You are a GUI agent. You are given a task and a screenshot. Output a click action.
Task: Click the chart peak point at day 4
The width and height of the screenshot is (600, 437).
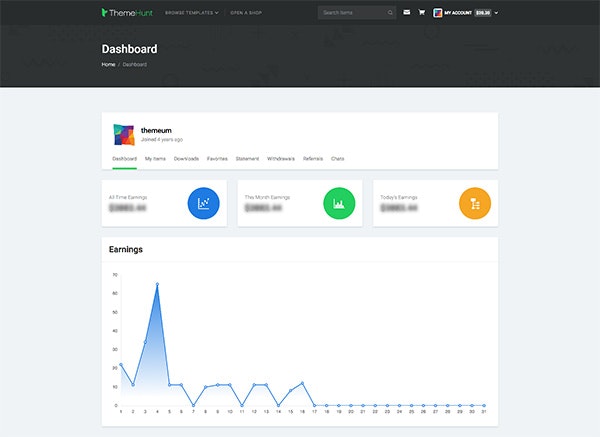pos(157,284)
